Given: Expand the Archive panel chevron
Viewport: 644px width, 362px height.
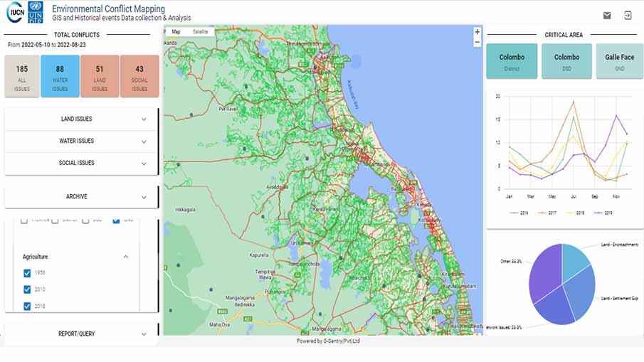Looking at the screenshot, I should [144, 198].
